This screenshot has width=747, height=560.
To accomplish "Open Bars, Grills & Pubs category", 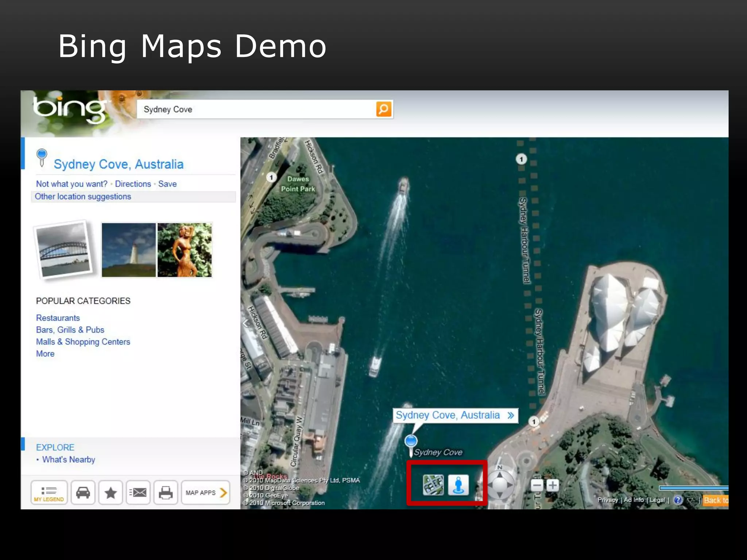I will [70, 330].
